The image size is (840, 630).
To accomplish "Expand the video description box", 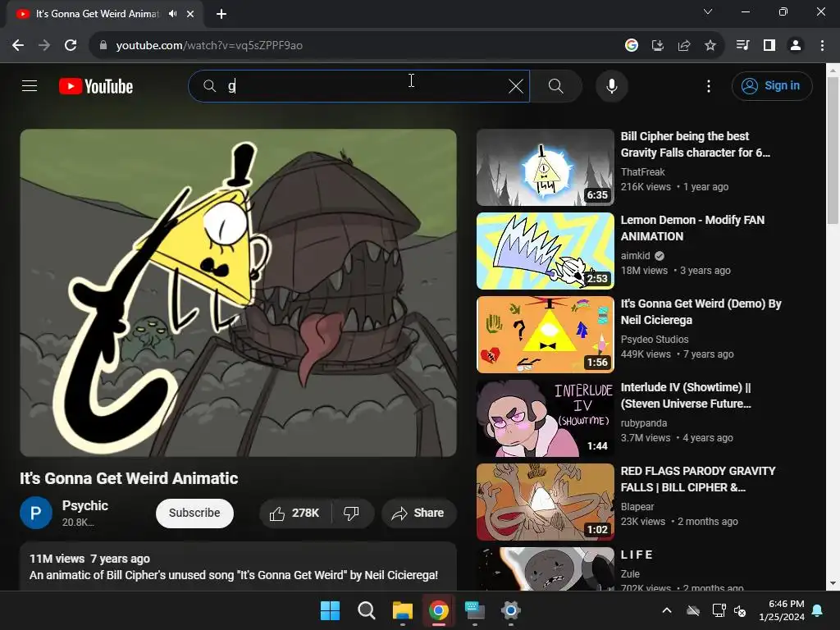I will pos(239,567).
